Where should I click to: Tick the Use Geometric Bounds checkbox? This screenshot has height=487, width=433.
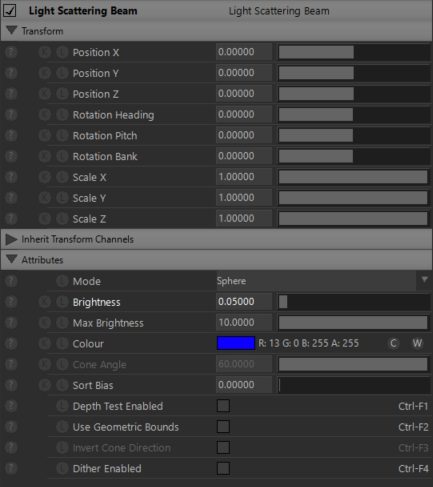pos(223,427)
